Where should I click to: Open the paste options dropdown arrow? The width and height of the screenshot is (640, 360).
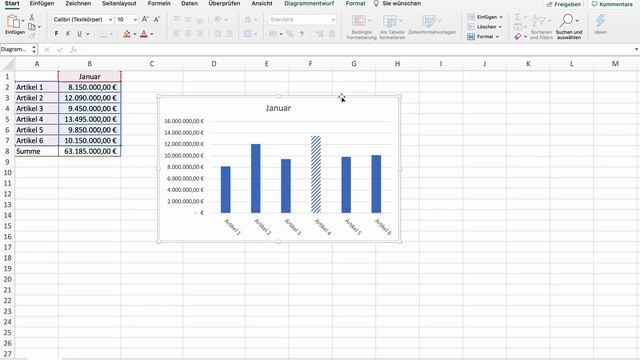pos(23,20)
